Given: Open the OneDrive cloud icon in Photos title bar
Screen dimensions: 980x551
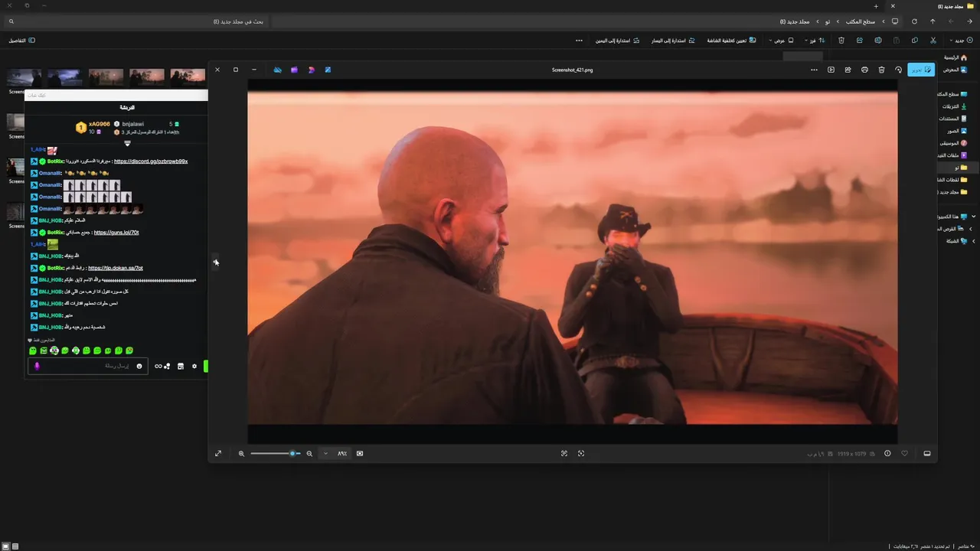Looking at the screenshot, I should [x=277, y=70].
